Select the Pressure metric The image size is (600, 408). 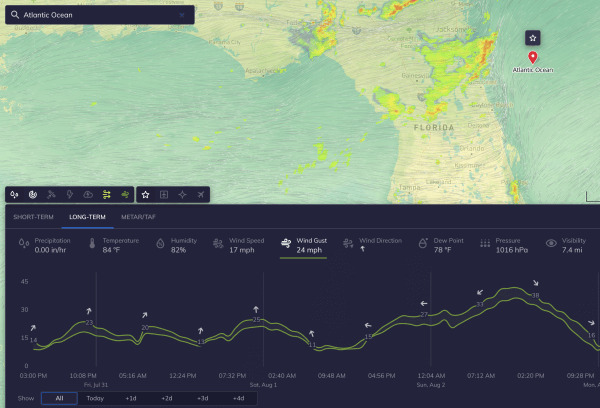click(504, 245)
